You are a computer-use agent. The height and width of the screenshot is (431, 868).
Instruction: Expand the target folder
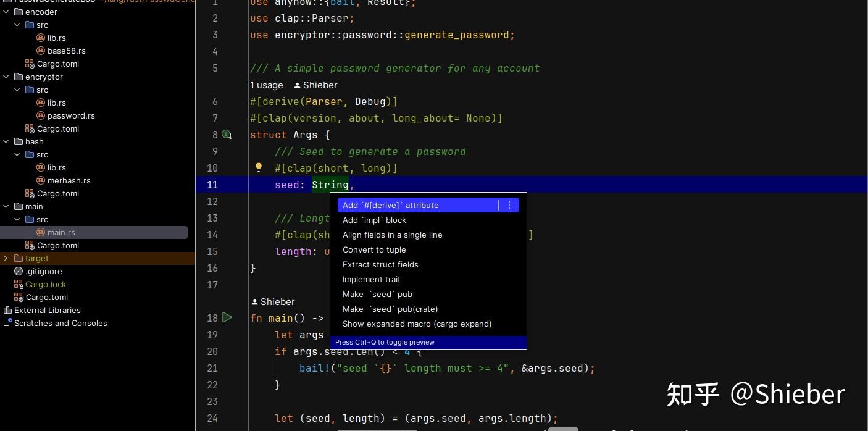point(6,258)
